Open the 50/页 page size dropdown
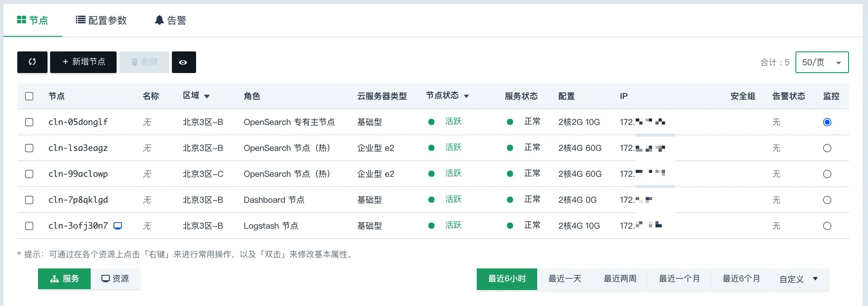868x306 pixels. pyautogui.click(x=822, y=62)
